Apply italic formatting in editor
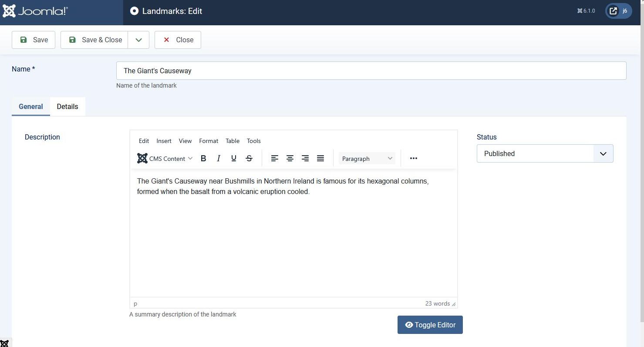This screenshot has width=644, height=347. point(219,159)
